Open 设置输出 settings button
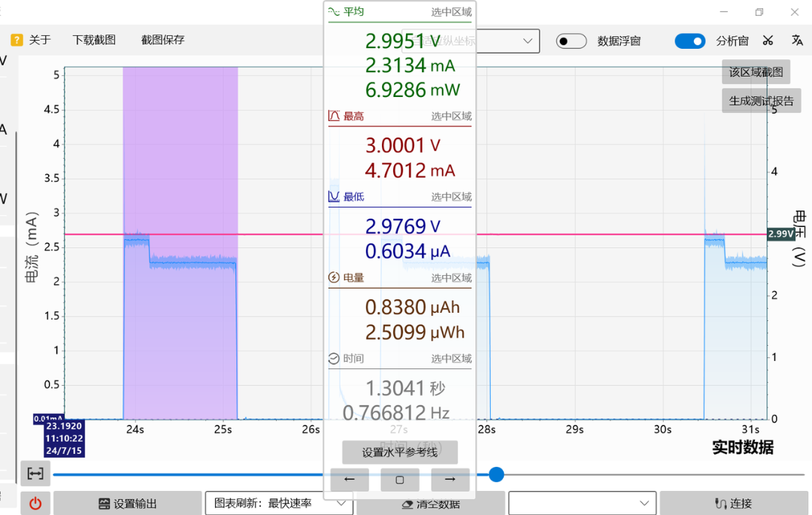This screenshot has height=515, width=812. coord(127,503)
